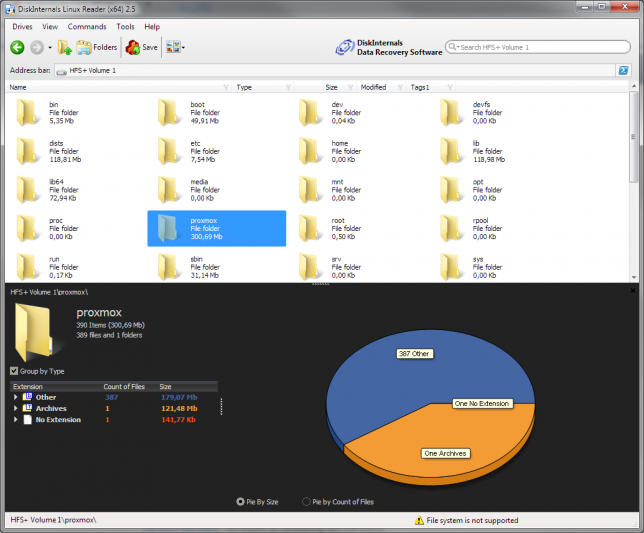The height and width of the screenshot is (533, 644).
Task: Expand the Other extension row
Action: pos(16,397)
